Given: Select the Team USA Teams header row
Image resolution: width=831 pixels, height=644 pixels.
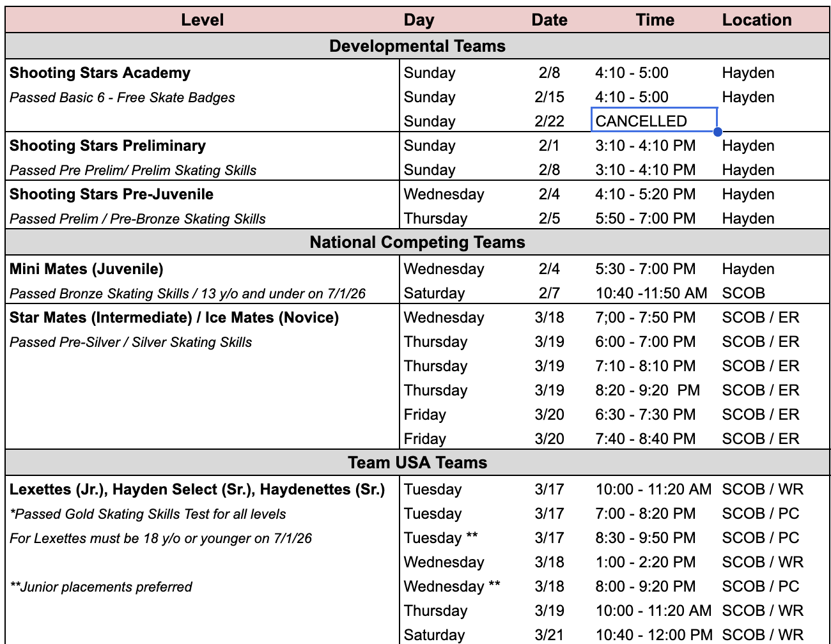Looking at the screenshot, I should [x=417, y=463].
